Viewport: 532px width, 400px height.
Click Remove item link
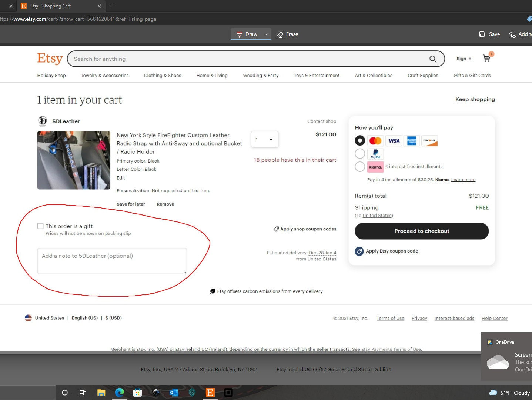(x=165, y=204)
